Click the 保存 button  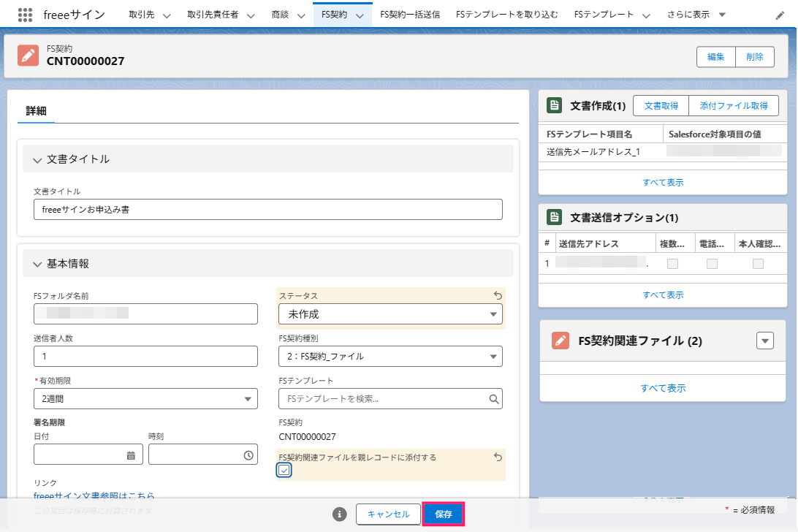tap(444, 514)
